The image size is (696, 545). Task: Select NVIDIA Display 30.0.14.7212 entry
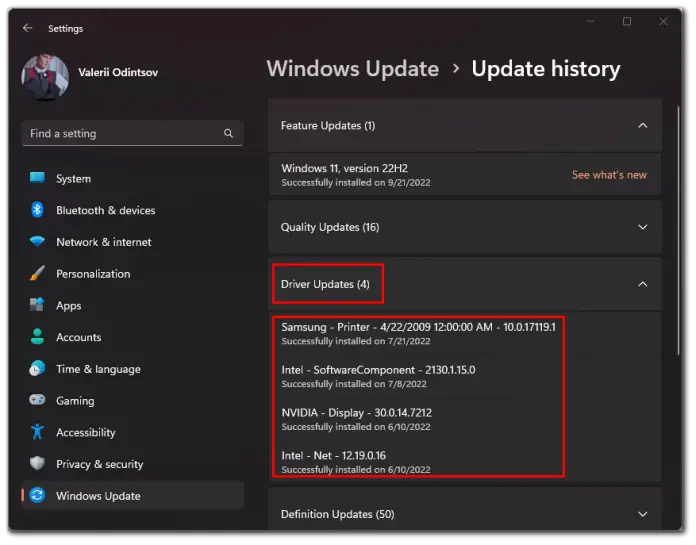[x=356, y=419]
